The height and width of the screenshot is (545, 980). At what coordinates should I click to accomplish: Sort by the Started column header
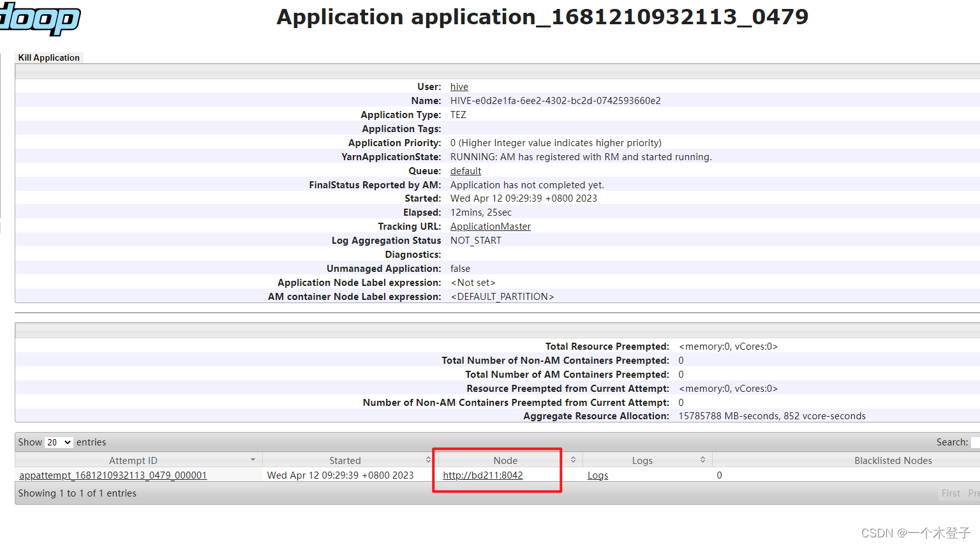(348, 460)
